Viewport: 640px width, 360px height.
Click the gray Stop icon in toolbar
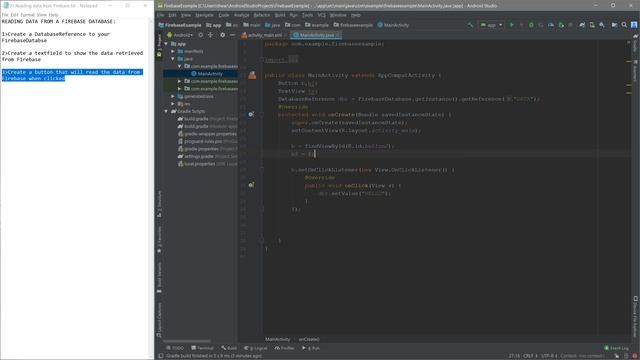click(x=571, y=25)
